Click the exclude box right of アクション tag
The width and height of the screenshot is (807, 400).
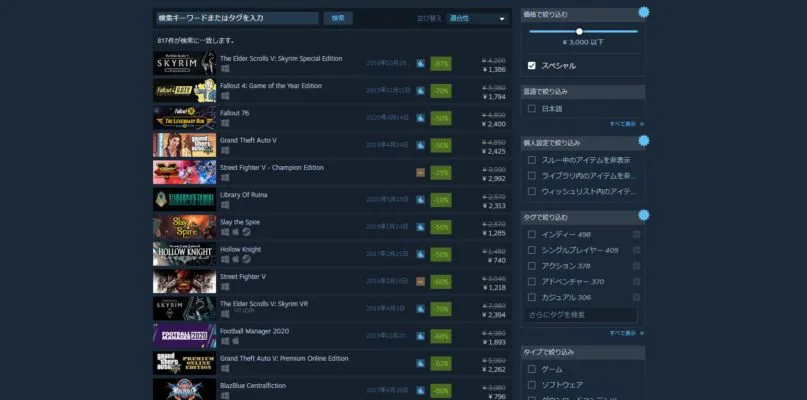(637, 266)
